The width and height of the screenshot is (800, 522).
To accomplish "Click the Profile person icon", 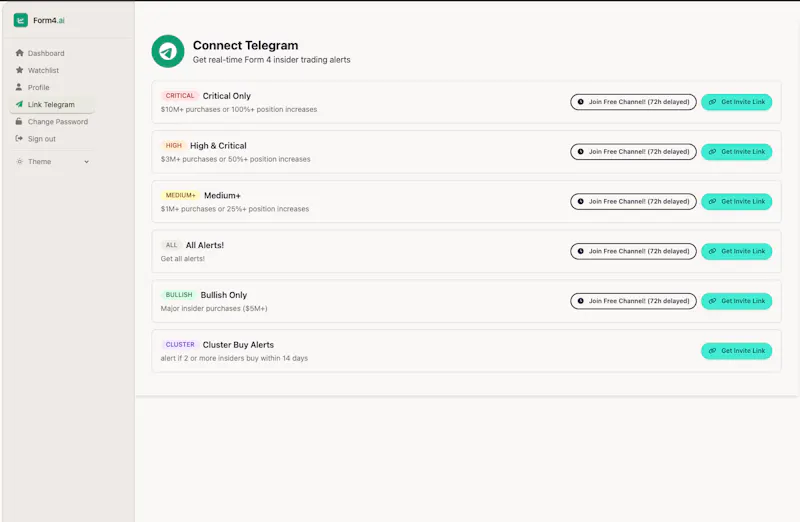I will (19, 87).
